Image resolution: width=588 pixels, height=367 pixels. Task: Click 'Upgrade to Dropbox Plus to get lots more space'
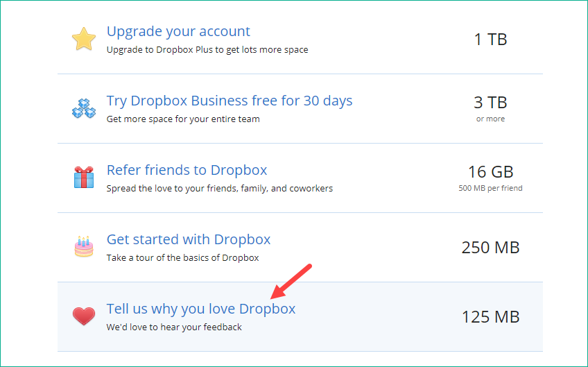[x=207, y=50]
